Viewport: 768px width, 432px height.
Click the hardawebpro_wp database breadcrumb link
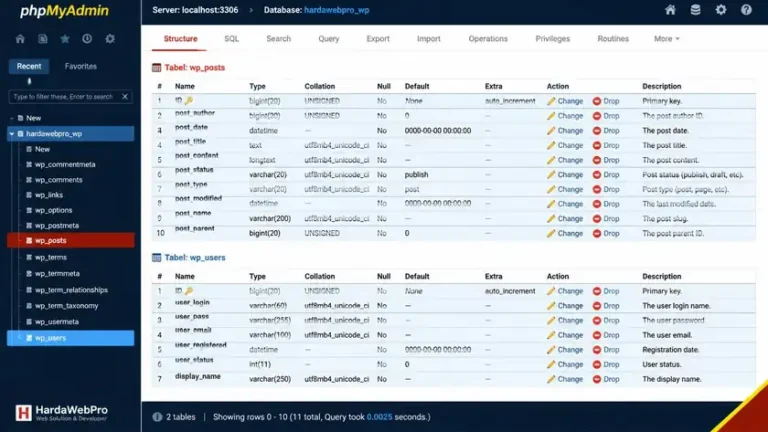click(x=336, y=10)
